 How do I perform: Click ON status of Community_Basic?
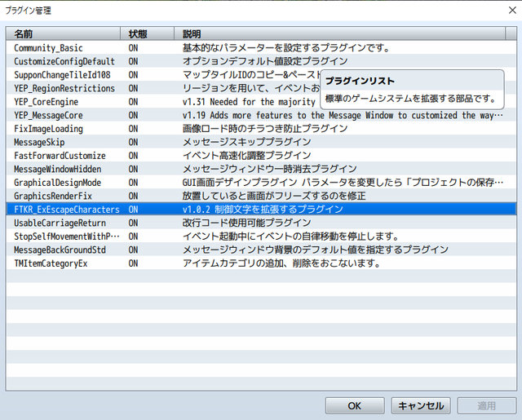(x=133, y=48)
